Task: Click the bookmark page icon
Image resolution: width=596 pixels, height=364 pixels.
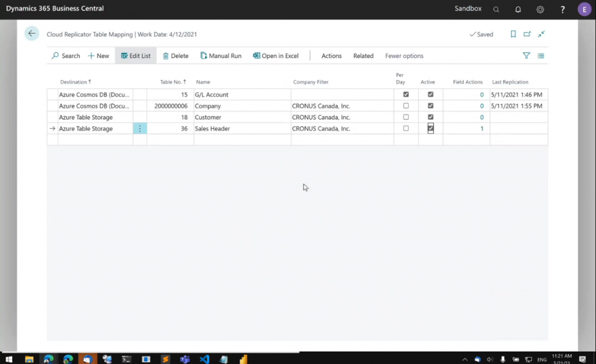Action: click(513, 34)
